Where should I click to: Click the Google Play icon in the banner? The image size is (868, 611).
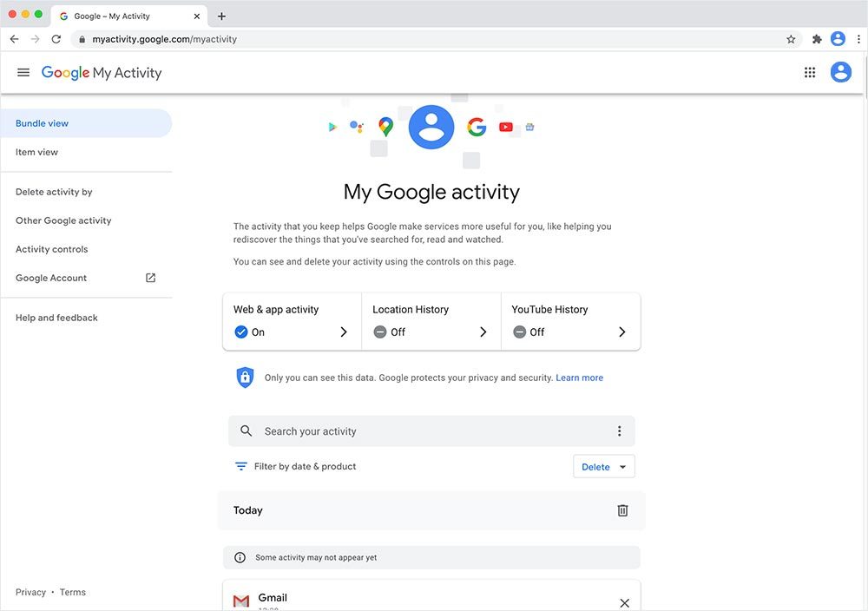pos(332,126)
